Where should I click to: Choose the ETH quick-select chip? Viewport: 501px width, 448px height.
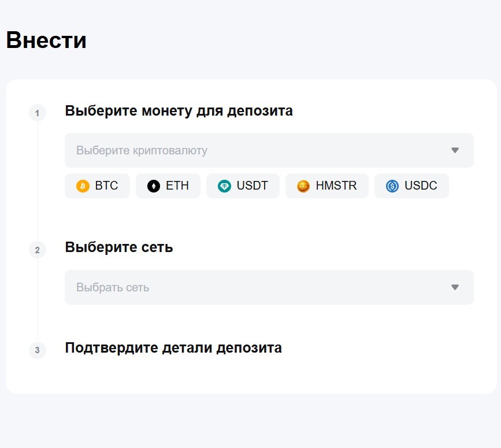[168, 186]
